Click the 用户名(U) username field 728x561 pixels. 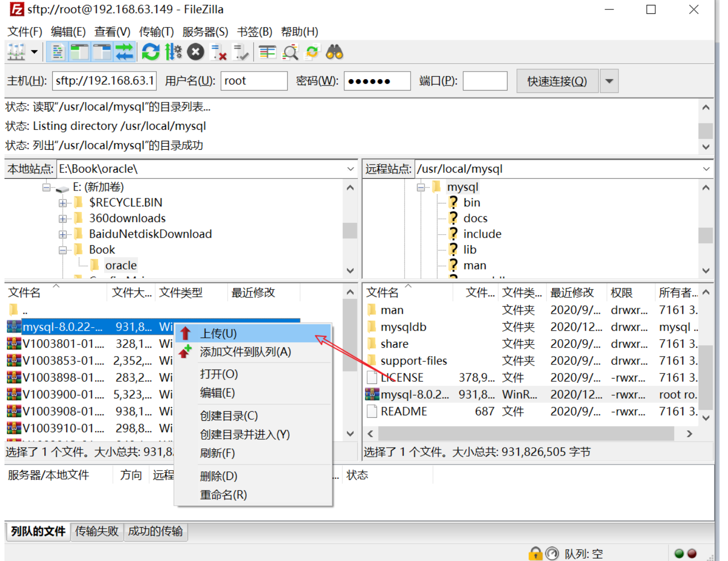(254, 81)
